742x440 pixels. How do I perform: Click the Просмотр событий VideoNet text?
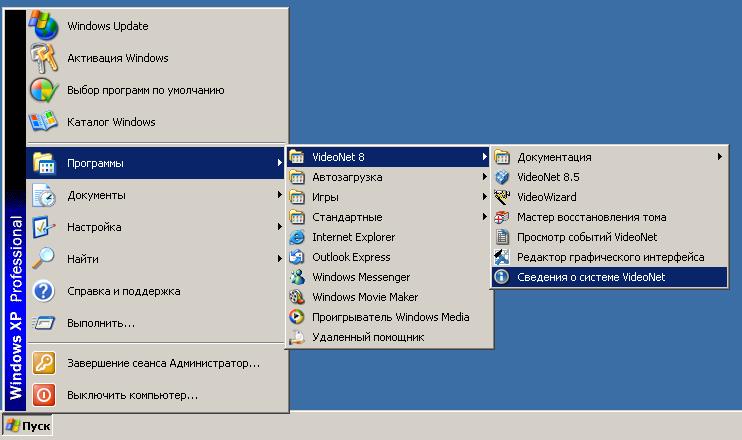pos(587,237)
